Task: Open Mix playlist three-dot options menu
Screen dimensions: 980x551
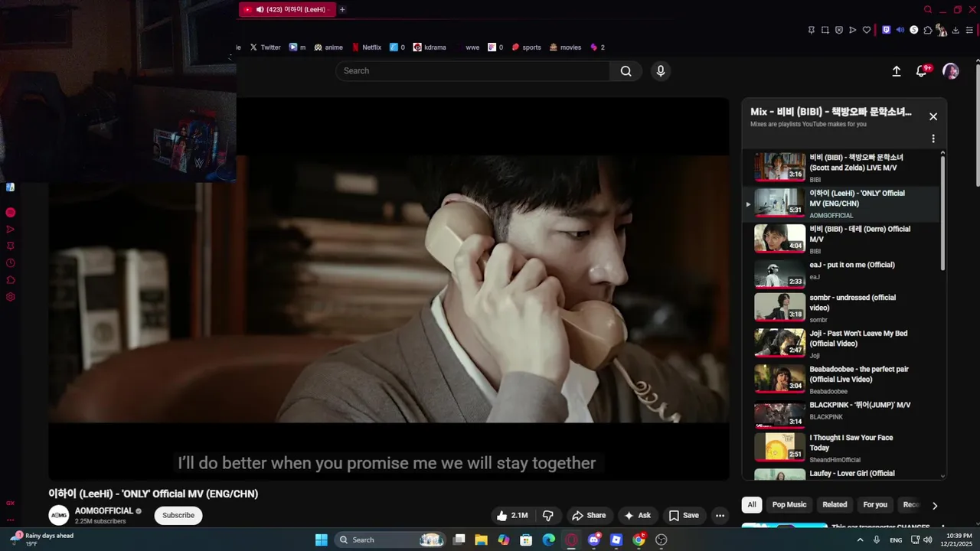Action: click(933, 139)
